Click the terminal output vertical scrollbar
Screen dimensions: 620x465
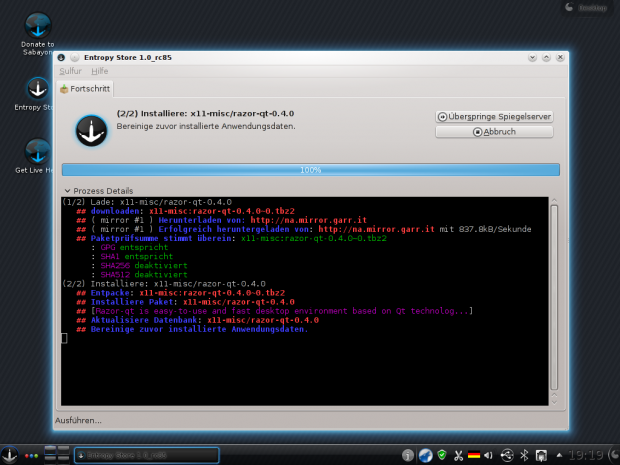pyautogui.click(x=554, y=297)
